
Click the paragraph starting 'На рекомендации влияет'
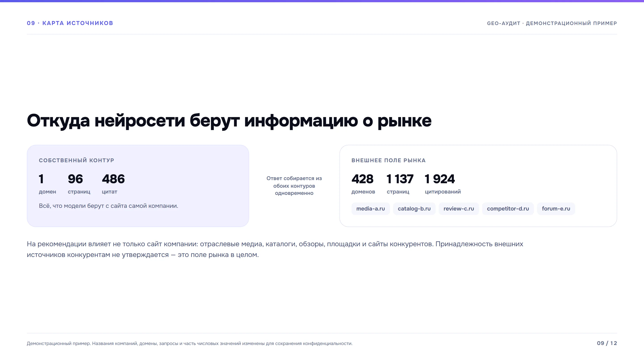(275, 249)
